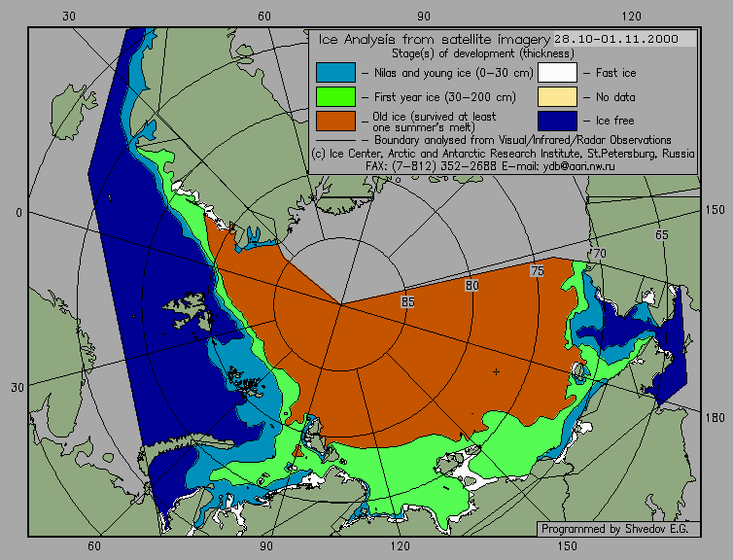Click the top-edge longitude label 120
The image size is (733, 560).
(632, 17)
